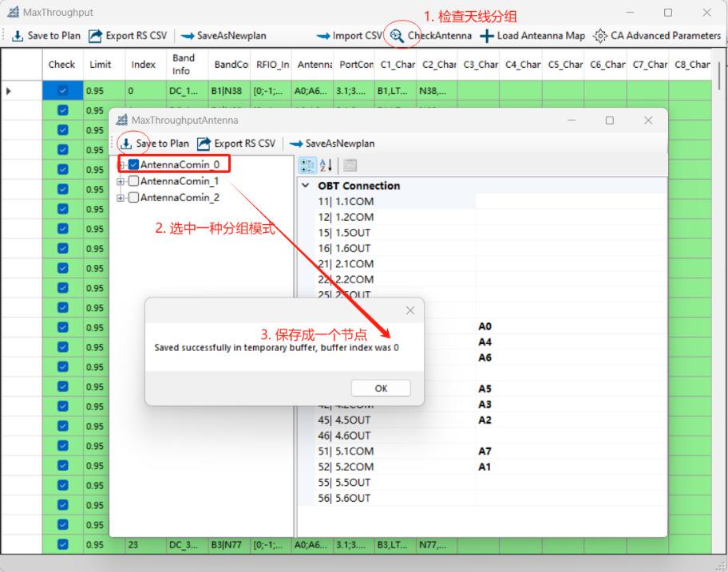
Task: Click the MaxThroughputAntenna window title icon
Action: (121, 120)
